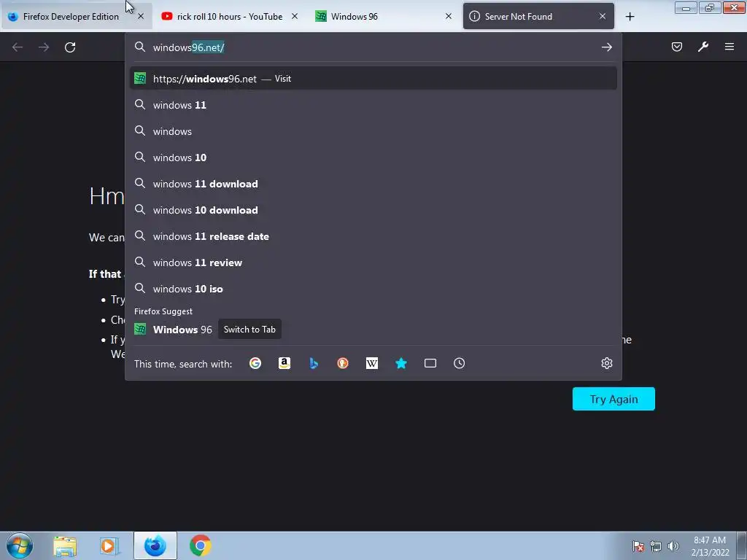This screenshot has height=560, width=747.
Task: Open the Windows Start menu
Action: click(20, 545)
